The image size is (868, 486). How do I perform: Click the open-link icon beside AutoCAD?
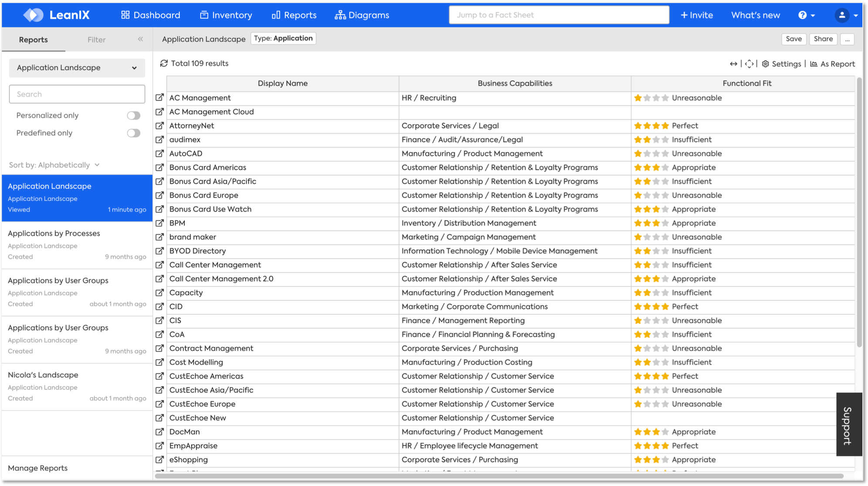click(x=160, y=154)
